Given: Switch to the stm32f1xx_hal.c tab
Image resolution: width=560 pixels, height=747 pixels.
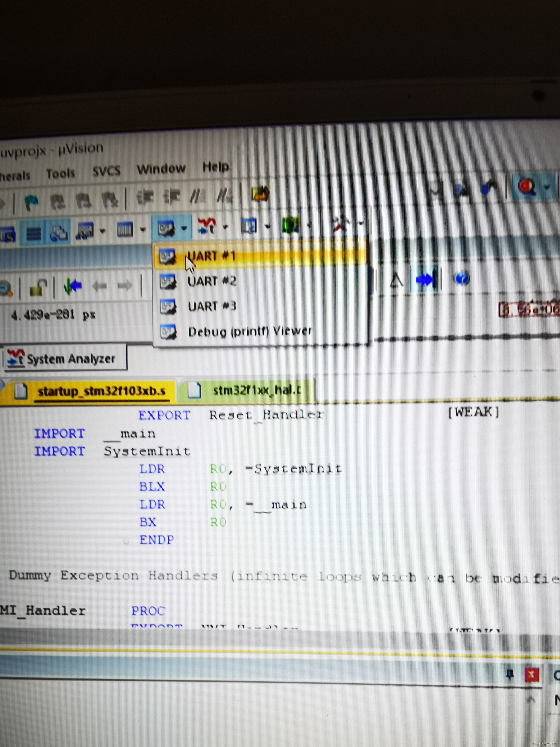Looking at the screenshot, I should [x=257, y=390].
